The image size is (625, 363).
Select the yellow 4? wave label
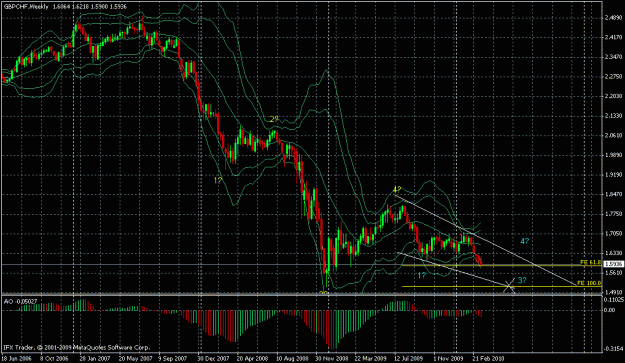point(397,189)
